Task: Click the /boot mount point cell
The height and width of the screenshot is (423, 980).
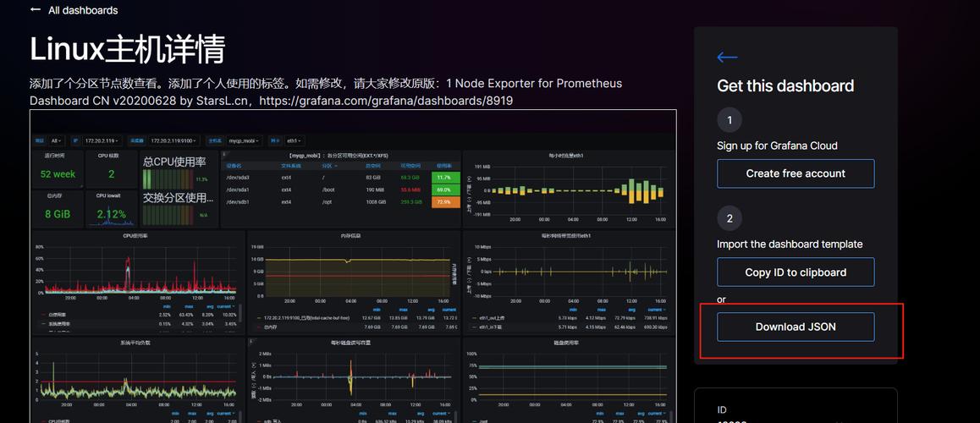Action: coord(328,190)
